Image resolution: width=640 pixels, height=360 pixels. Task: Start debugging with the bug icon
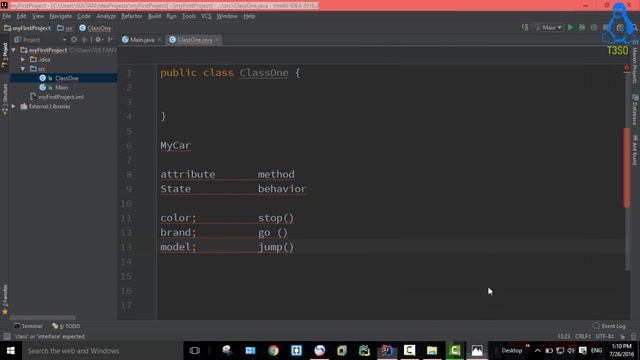[582, 27]
